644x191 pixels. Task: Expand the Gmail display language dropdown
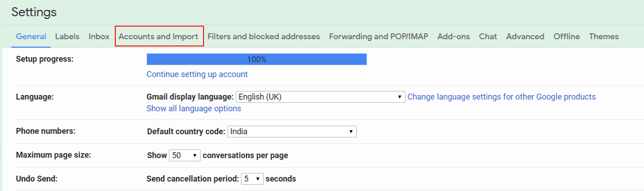pos(320,97)
